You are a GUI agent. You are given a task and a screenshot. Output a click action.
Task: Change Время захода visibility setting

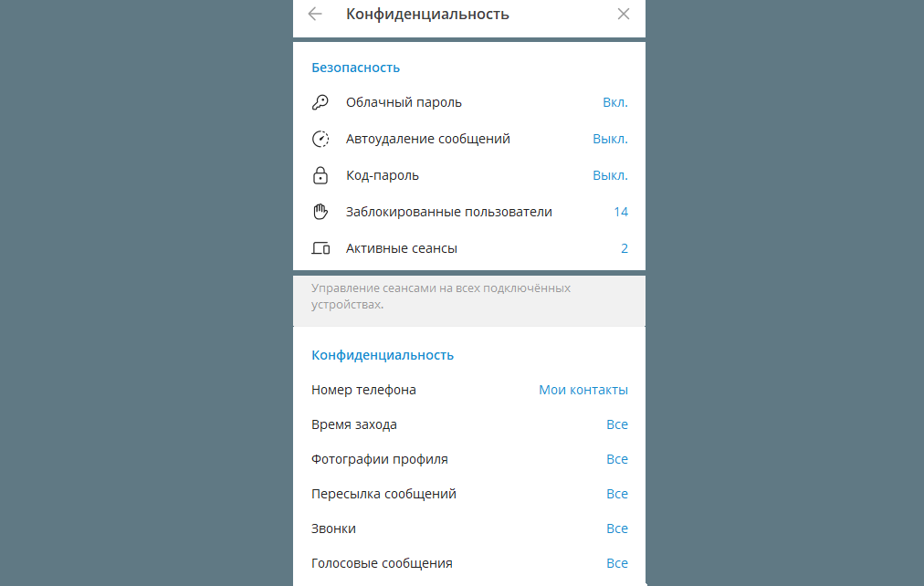tap(469, 424)
